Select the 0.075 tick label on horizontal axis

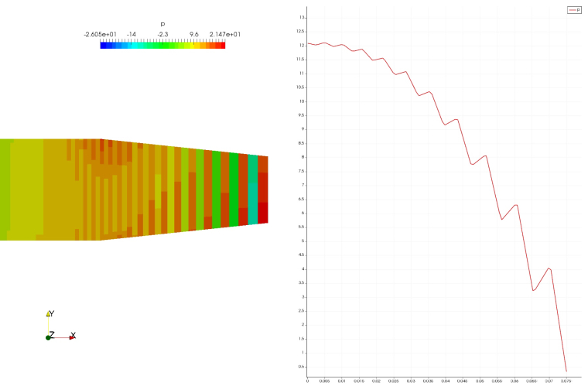coord(566,381)
